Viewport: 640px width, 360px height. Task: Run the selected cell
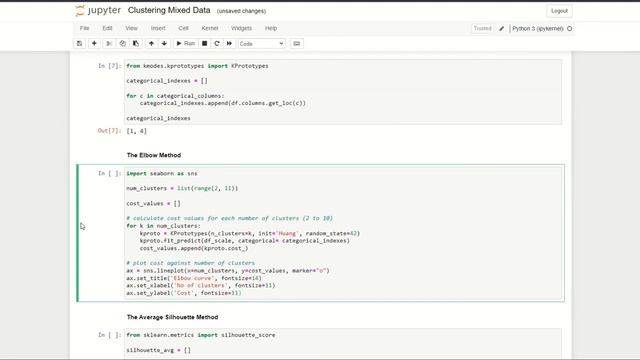pos(185,43)
